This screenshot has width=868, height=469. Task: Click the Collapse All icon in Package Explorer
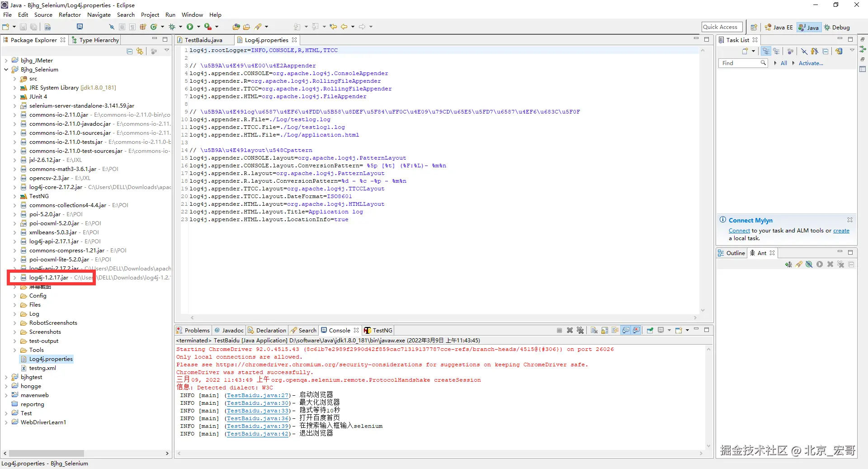click(130, 51)
